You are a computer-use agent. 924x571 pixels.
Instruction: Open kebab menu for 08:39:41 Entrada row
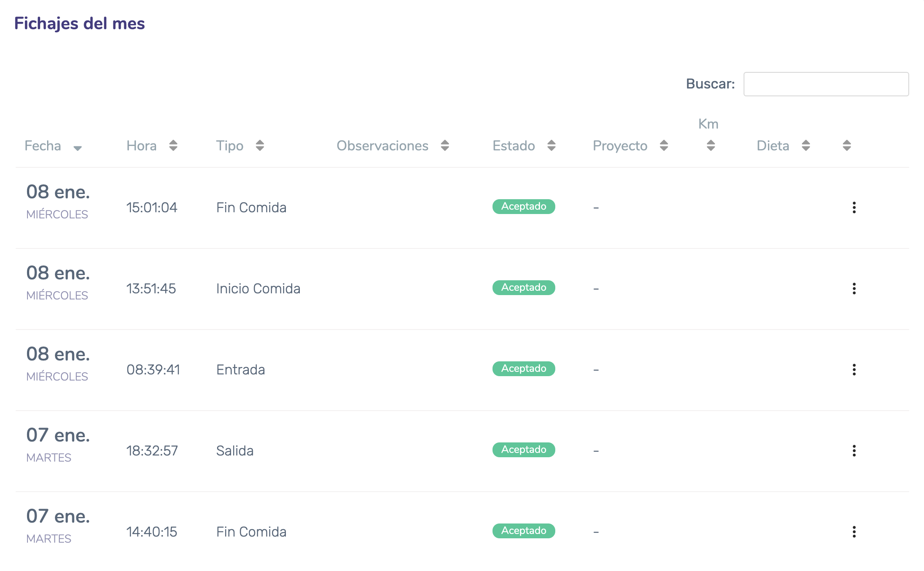854,370
